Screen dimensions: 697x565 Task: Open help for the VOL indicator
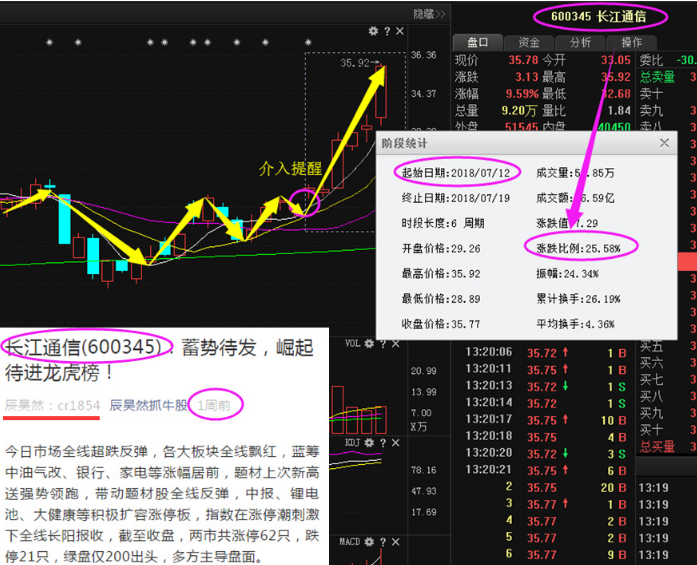pyautogui.click(x=383, y=344)
